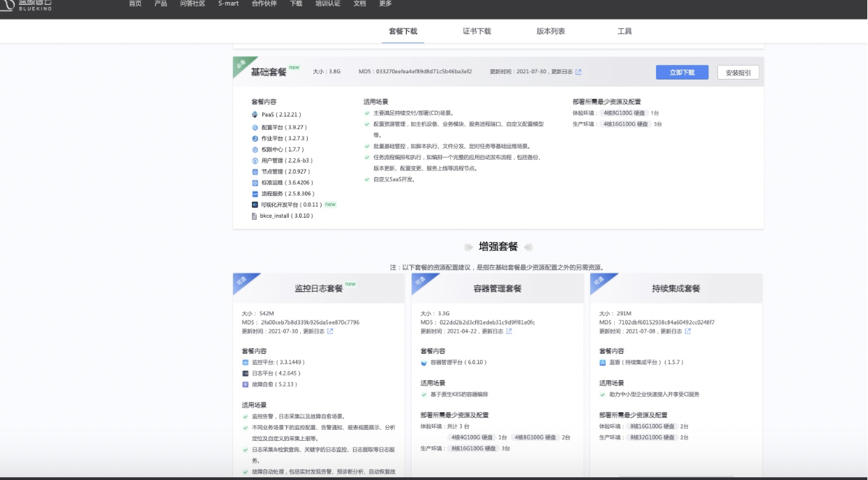Click the 可视化开发平台 component icon

point(255,204)
